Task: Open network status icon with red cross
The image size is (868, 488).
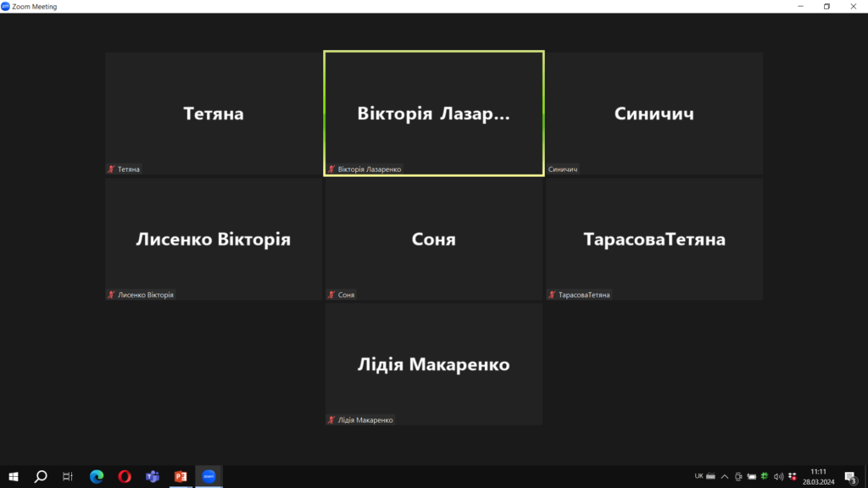Action: (793, 476)
